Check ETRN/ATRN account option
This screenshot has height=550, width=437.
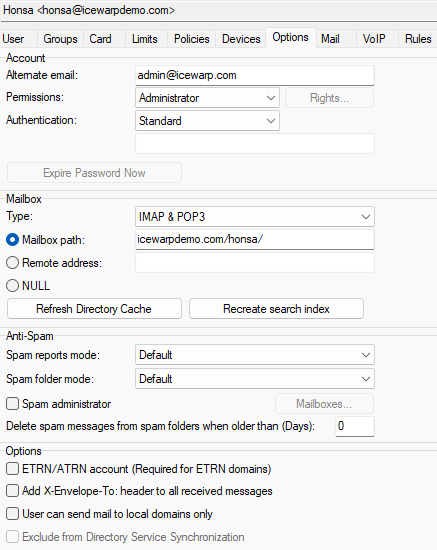click(12, 469)
